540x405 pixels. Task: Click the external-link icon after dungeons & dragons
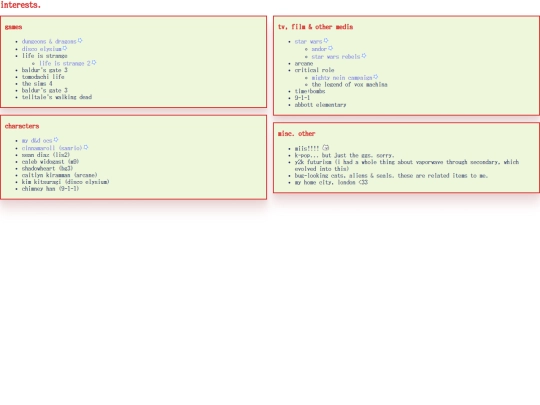(x=80, y=41)
